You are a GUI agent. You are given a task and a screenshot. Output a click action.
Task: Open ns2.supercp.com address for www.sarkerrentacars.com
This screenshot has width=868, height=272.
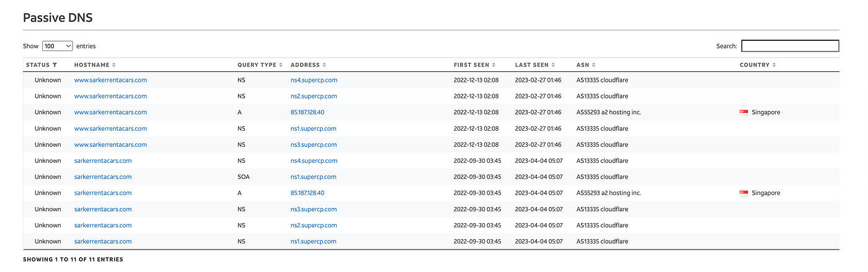click(314, 96)
